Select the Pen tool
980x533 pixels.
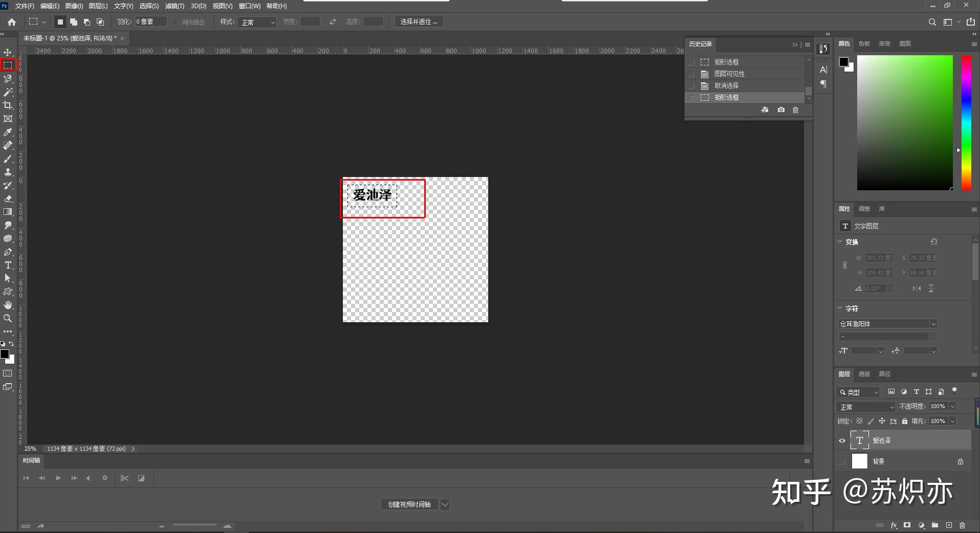tap(8, 252)
